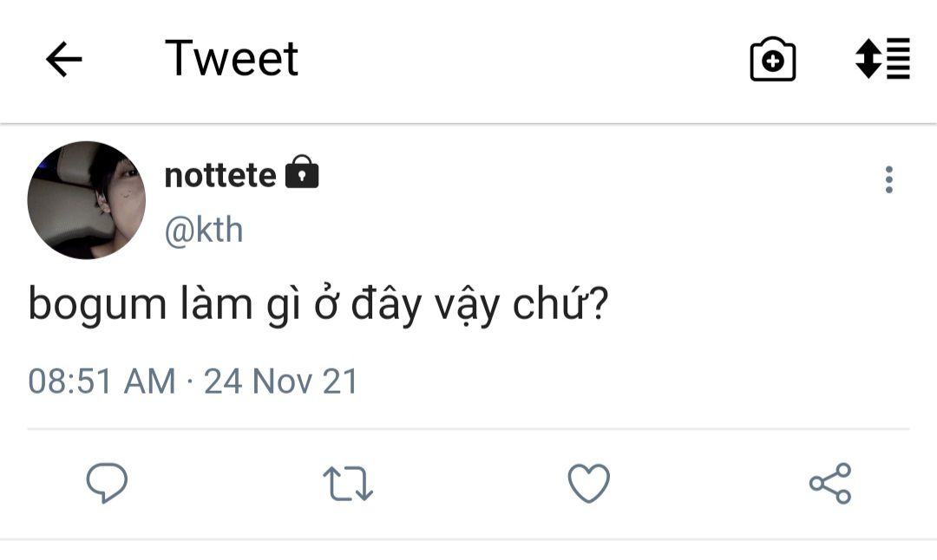Open three-dot more options on the tweet
937x560 pixels.
pyautogui.click(x=888, y=179)
